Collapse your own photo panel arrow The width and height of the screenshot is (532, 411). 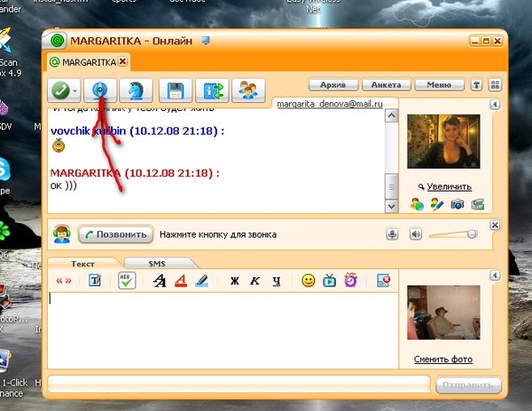495,275
